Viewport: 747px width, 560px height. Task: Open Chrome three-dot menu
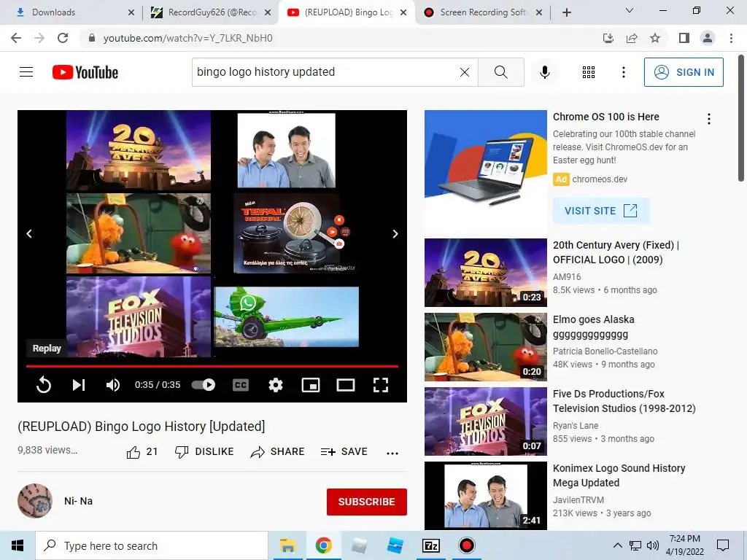click(731, 38)
